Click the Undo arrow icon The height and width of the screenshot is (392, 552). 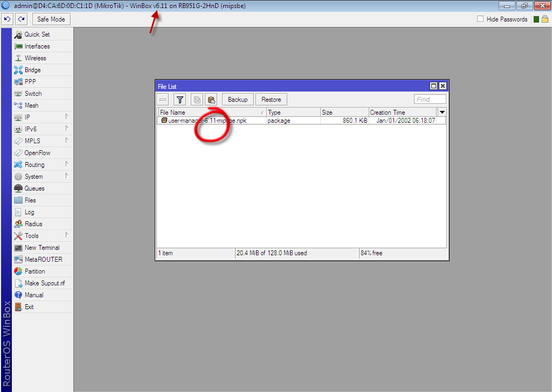7,19
